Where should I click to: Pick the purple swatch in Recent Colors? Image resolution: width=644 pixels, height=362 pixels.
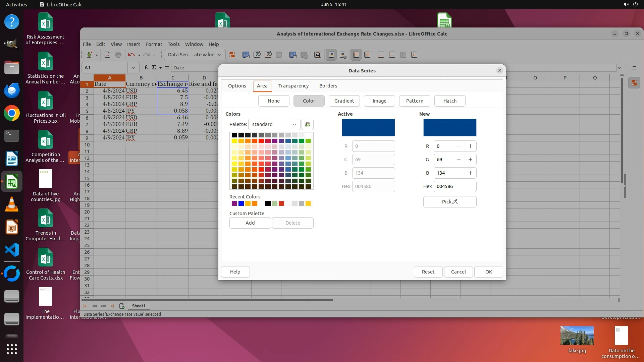234,203
